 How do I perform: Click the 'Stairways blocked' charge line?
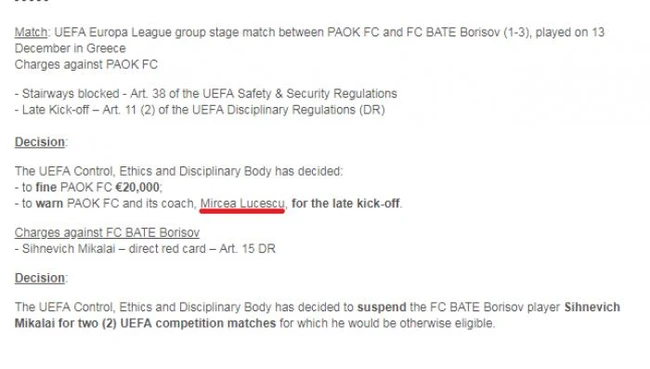coord(206,94)
